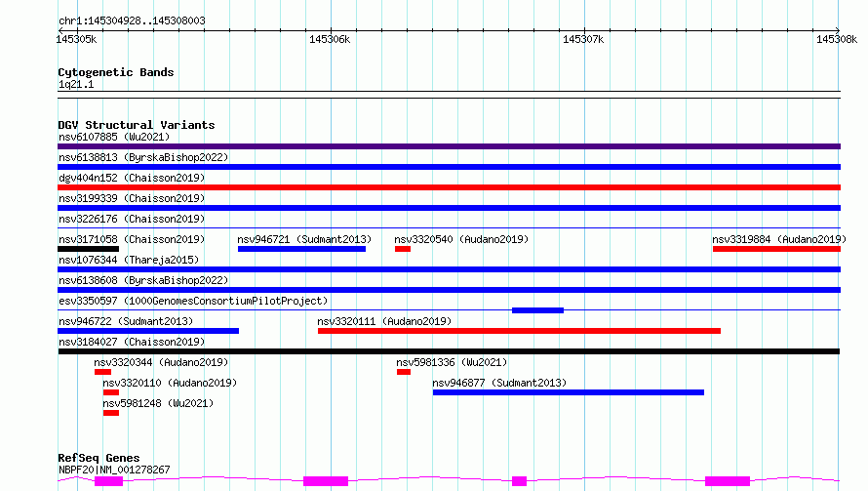The image size is (868, 491).
Task: Select the blue nsv946722 variant bar
Action: [x=148, y=331]
